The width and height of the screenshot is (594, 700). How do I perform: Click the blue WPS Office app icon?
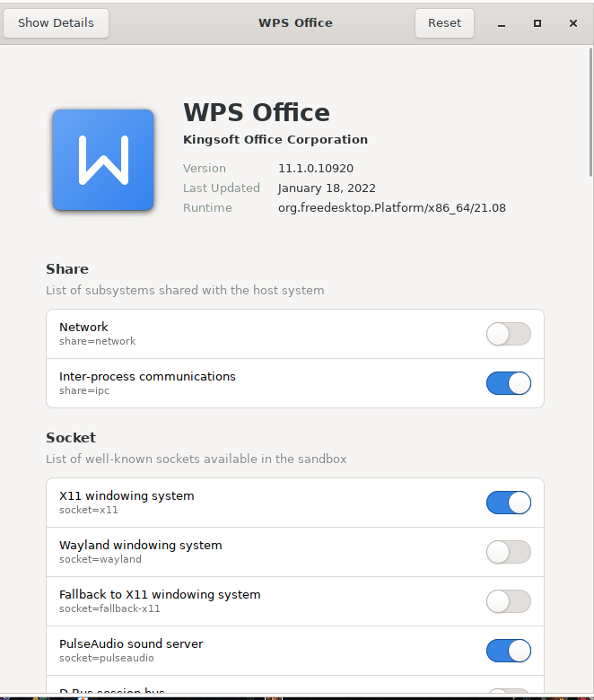tap(103, 160)
